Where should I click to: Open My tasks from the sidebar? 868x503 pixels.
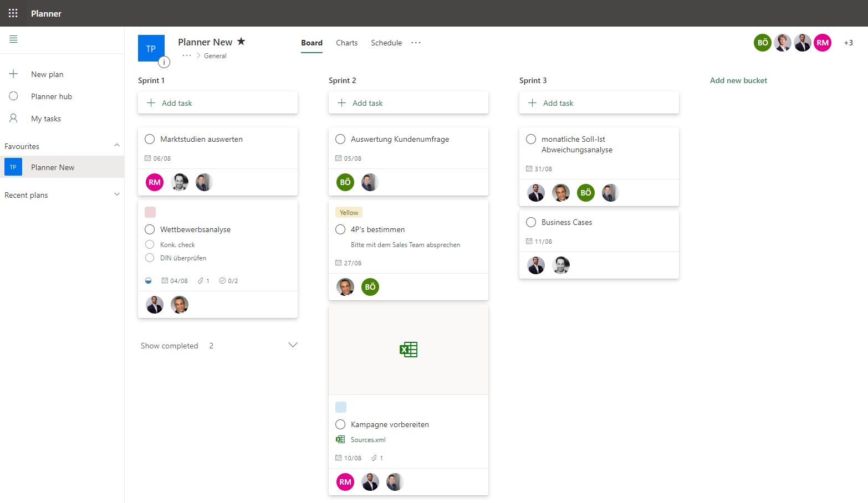[47, 118]
